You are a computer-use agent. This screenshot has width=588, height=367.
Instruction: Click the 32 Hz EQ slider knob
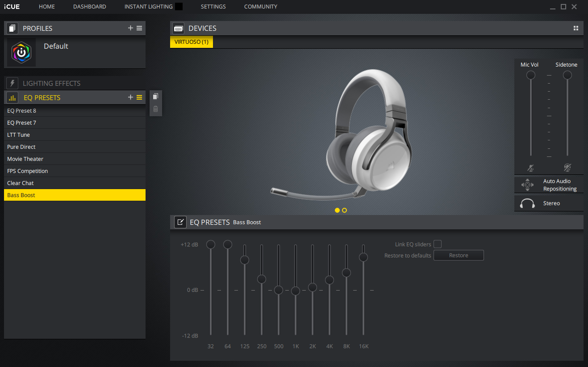point(211,245)
